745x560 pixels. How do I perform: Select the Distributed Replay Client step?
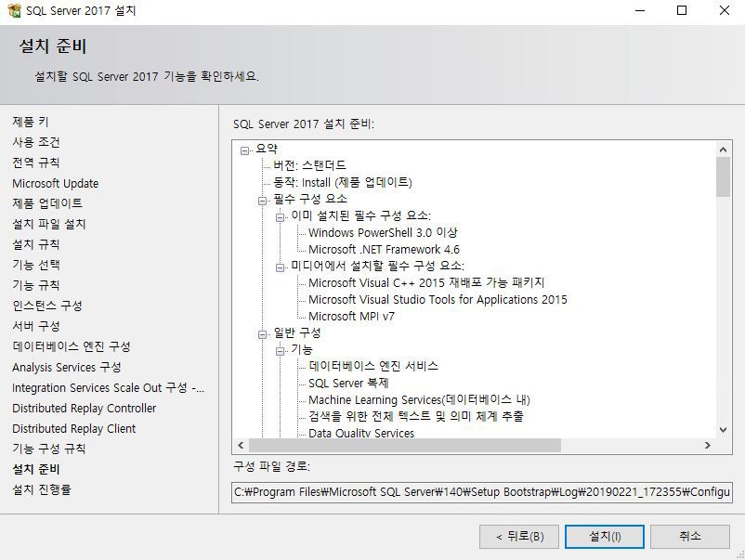click(74, 428)
